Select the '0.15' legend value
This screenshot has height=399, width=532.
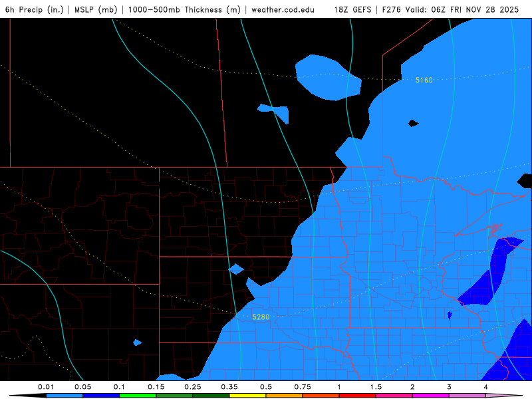(156, 387)
